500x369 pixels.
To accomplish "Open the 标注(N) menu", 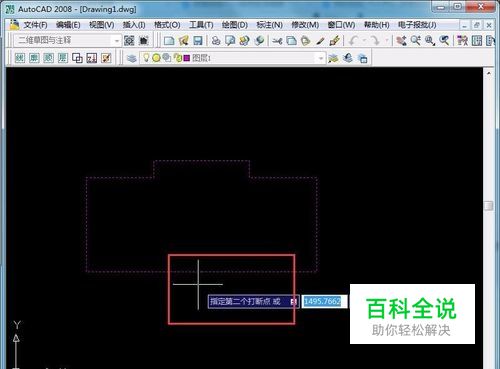I will 269,25.
